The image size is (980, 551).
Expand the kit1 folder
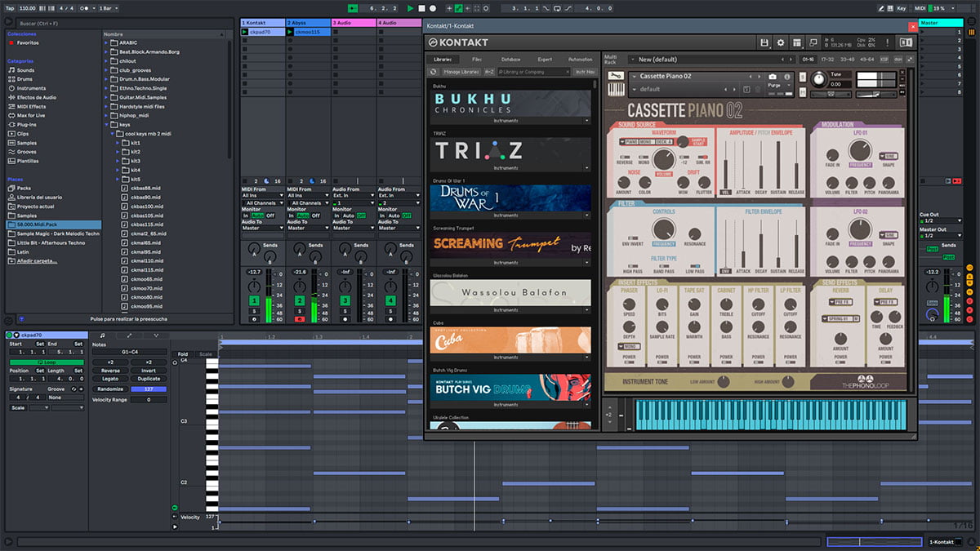[x=117, y=143]
